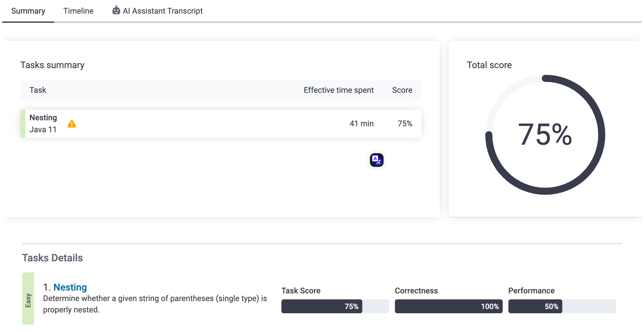Click the 75% score in Nesting row

[x=405, y=124]
